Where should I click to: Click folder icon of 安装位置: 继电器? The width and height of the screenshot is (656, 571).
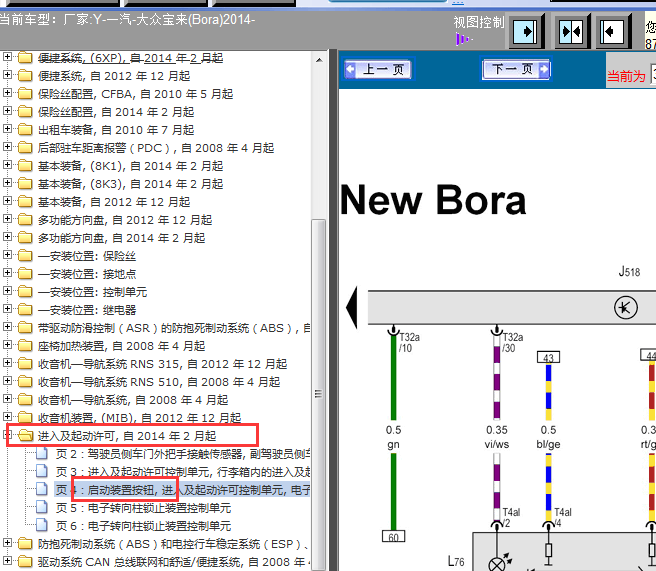[25, 310]
